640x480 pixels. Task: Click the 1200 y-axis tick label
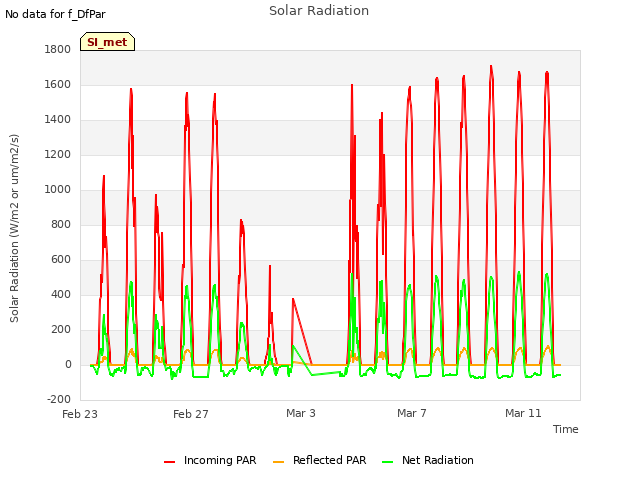pos(58,155)
